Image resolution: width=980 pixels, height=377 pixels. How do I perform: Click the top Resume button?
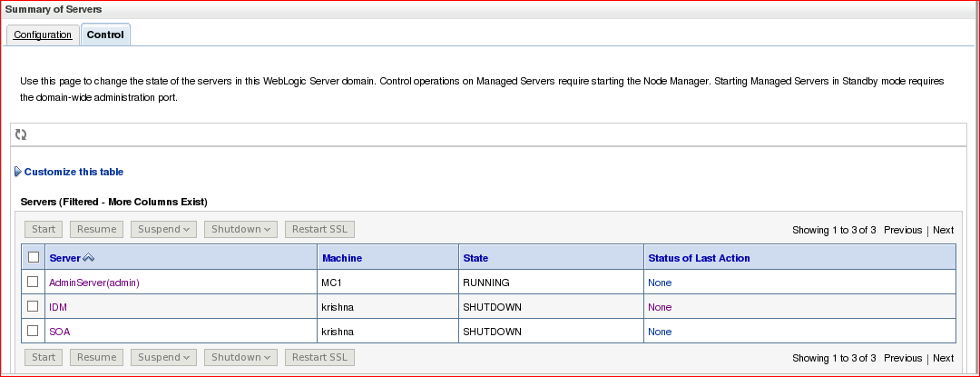coord(97,230)
